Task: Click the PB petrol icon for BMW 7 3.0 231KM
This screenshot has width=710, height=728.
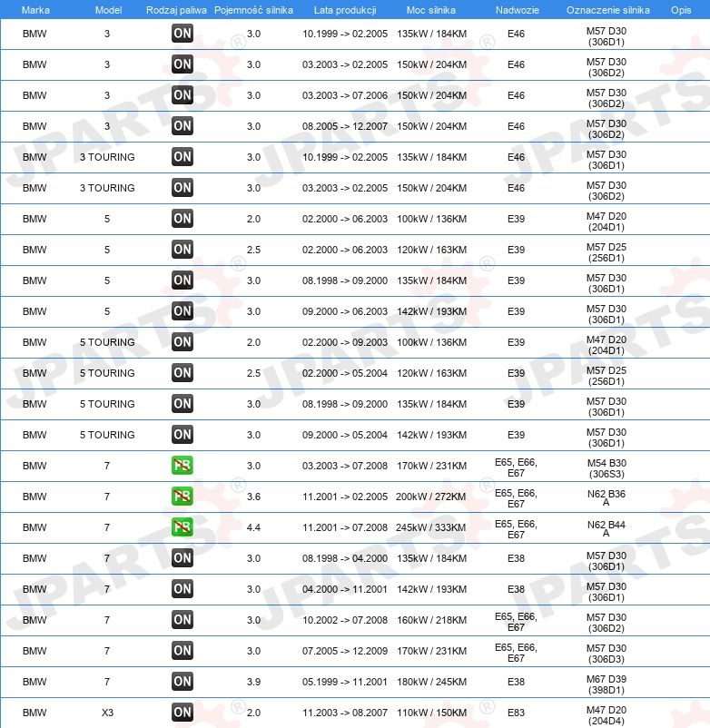Action: [182, 466]
